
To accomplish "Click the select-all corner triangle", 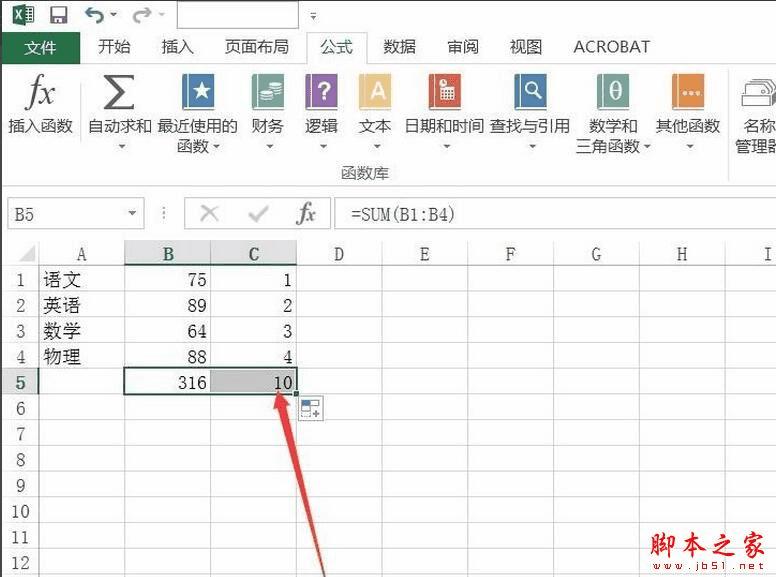I will (x=27, y=254).
